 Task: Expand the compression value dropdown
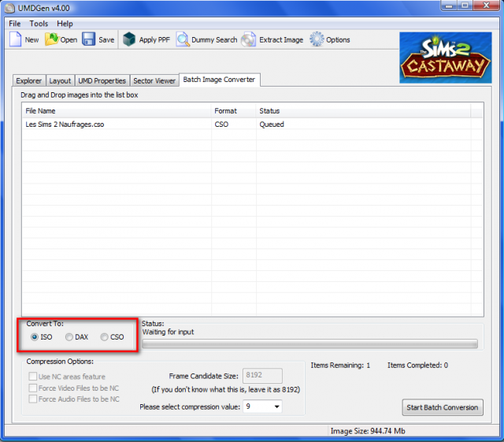click(276, 407)
